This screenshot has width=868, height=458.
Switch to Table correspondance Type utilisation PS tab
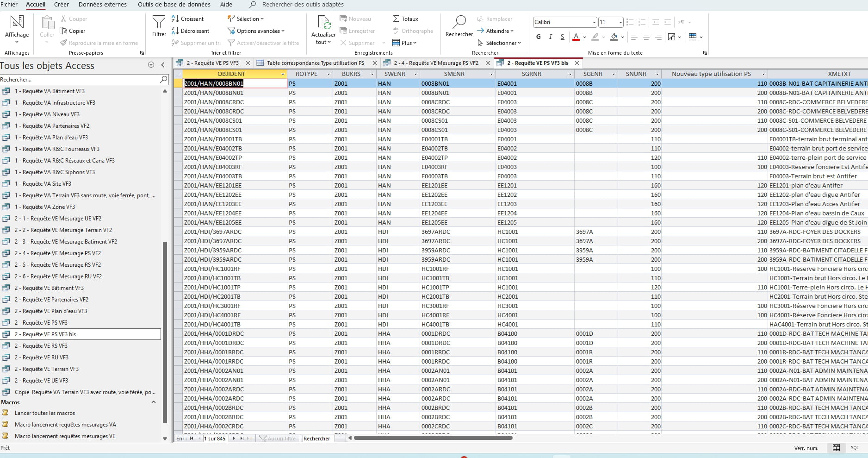315,63
